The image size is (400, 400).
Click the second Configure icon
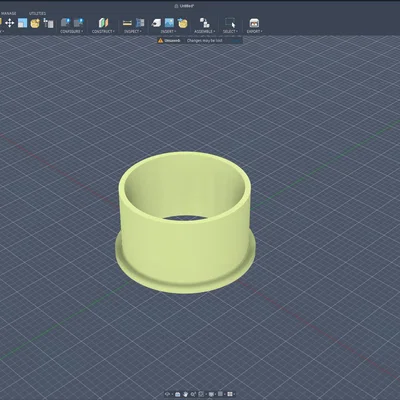pos(79,23)
